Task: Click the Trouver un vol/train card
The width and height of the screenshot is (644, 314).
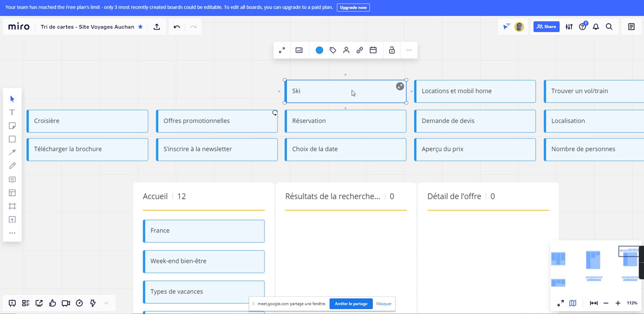Action: [x=594, y=91]
